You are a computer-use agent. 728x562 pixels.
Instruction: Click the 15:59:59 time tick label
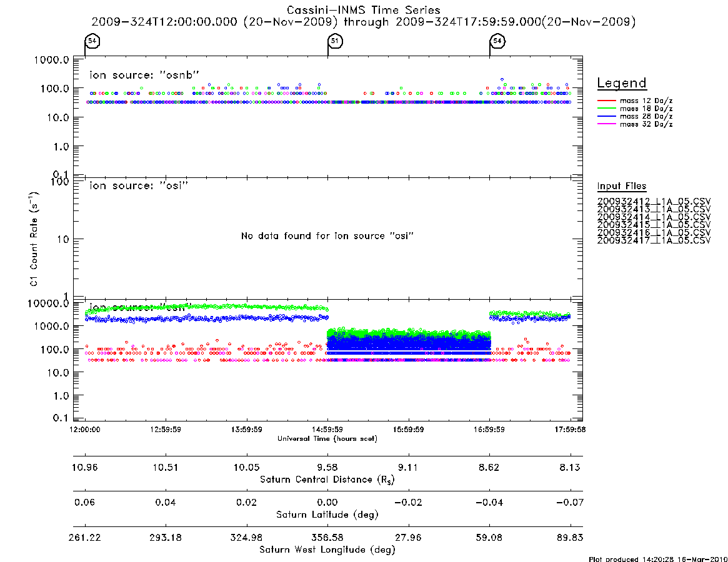tap(408, 430)
